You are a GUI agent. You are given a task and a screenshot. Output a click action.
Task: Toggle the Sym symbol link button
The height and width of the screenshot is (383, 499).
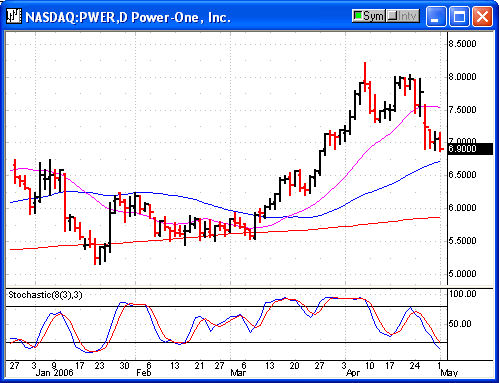coord(368,16)
